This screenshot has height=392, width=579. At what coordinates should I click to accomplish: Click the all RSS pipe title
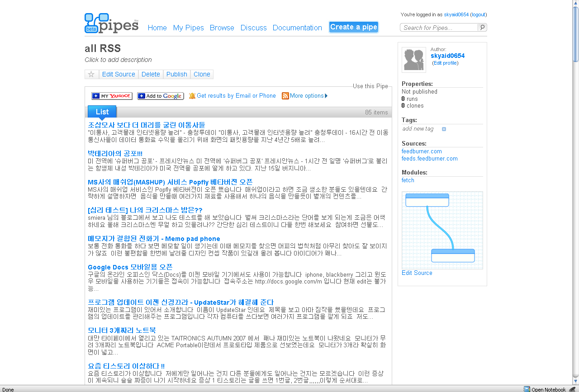point(103,49)
